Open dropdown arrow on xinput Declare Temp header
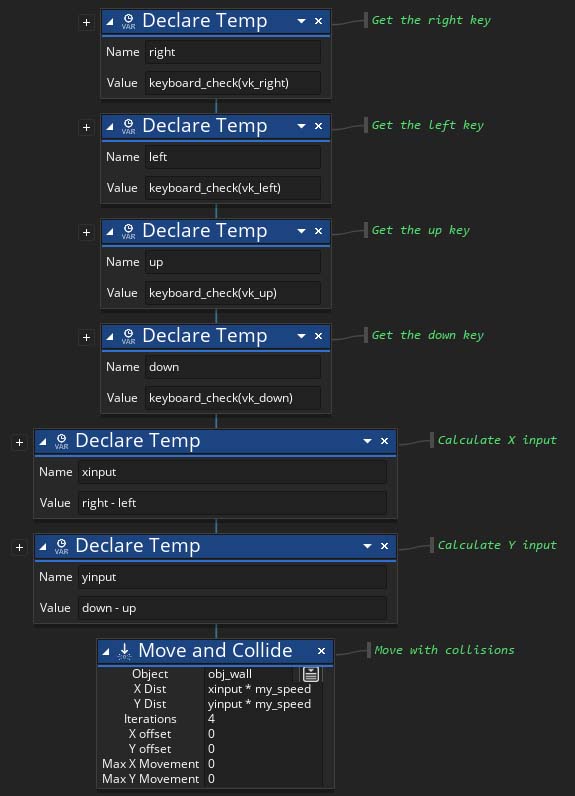Image resolution: width=575 pixels, height=796 pixels. pos(367,441)
